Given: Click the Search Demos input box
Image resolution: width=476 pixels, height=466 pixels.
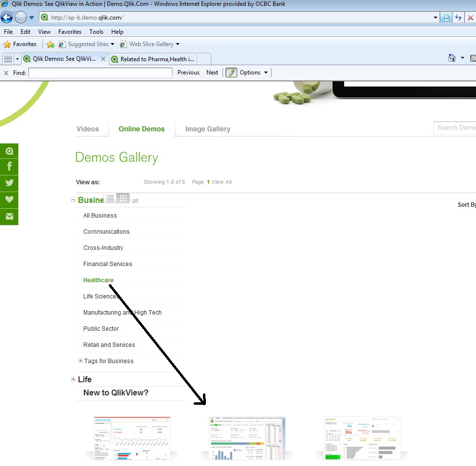Looking at the screenshot, I should [x=454, y=128].
